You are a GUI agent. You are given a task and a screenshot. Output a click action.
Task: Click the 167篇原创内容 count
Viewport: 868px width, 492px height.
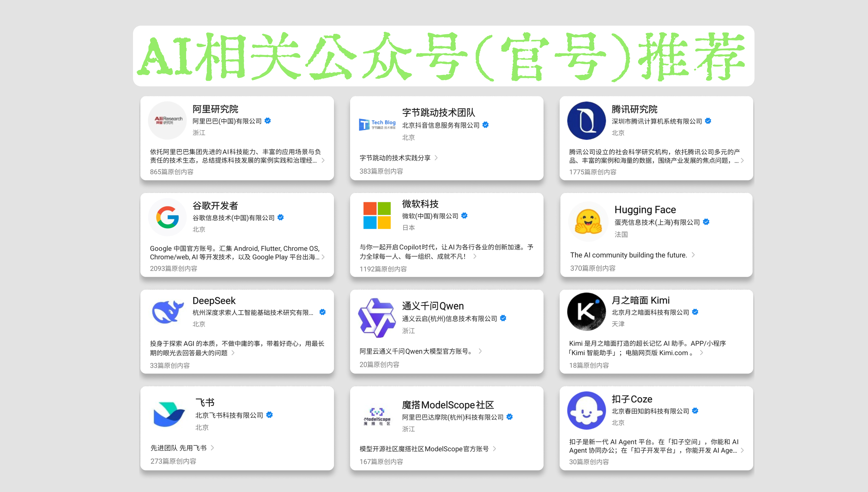tap(381, 461)
